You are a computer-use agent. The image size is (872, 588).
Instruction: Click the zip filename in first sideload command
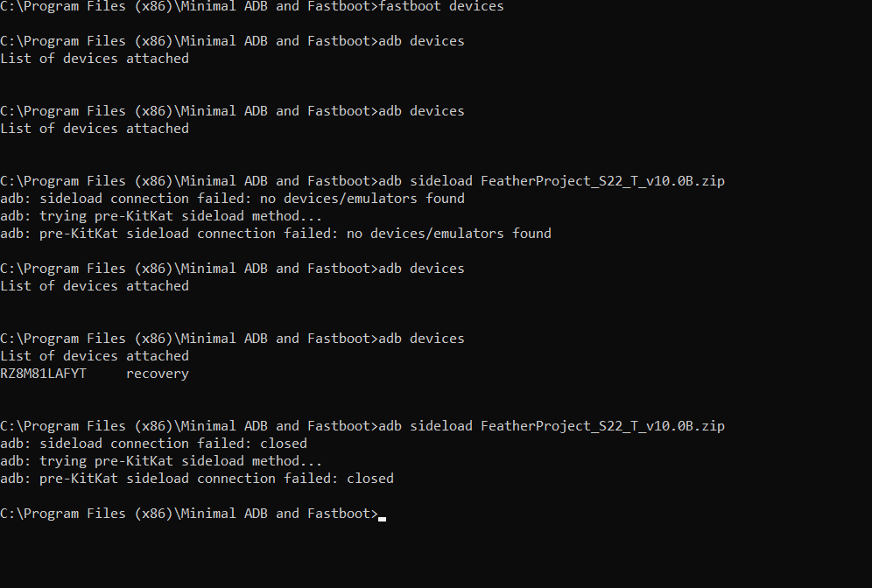tap(602, 181)
